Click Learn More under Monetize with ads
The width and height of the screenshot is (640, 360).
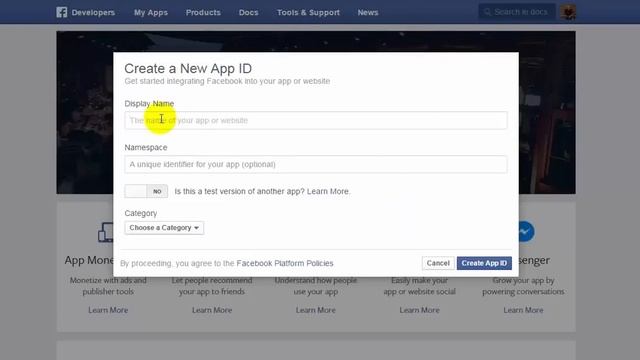pyautogui.click(x=108, y=310)
